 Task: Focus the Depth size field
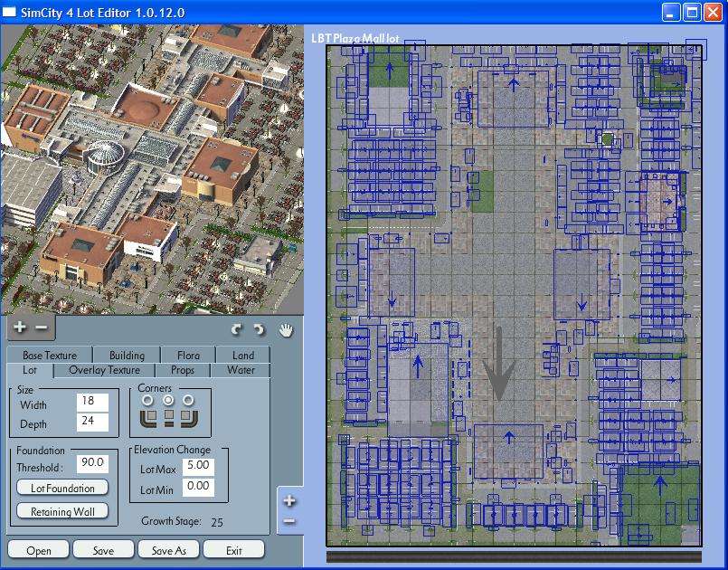92,422
